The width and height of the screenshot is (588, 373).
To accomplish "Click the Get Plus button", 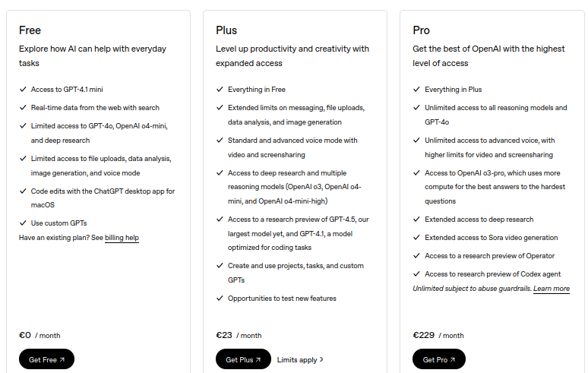I will [x=243, y=359].
